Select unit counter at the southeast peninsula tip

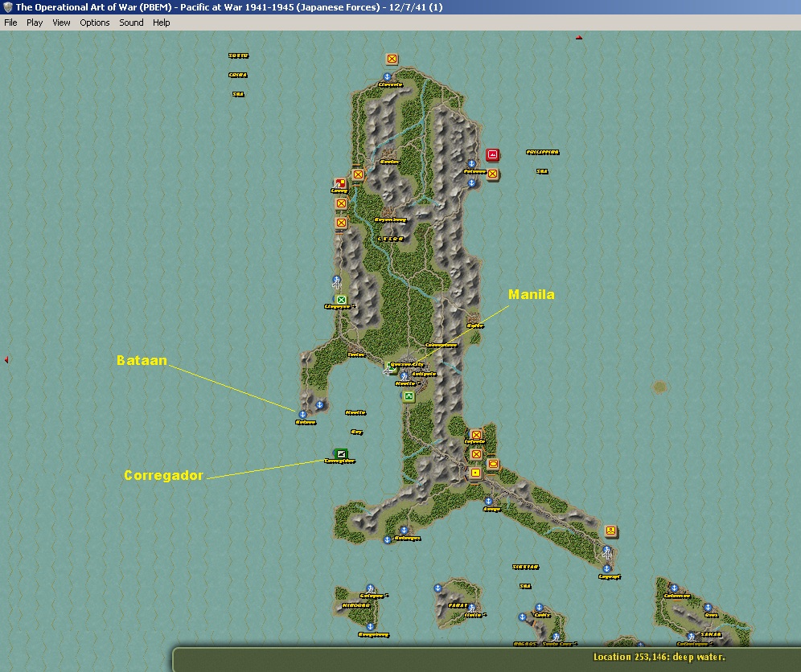pyautogui.click(x=610, y=531)
